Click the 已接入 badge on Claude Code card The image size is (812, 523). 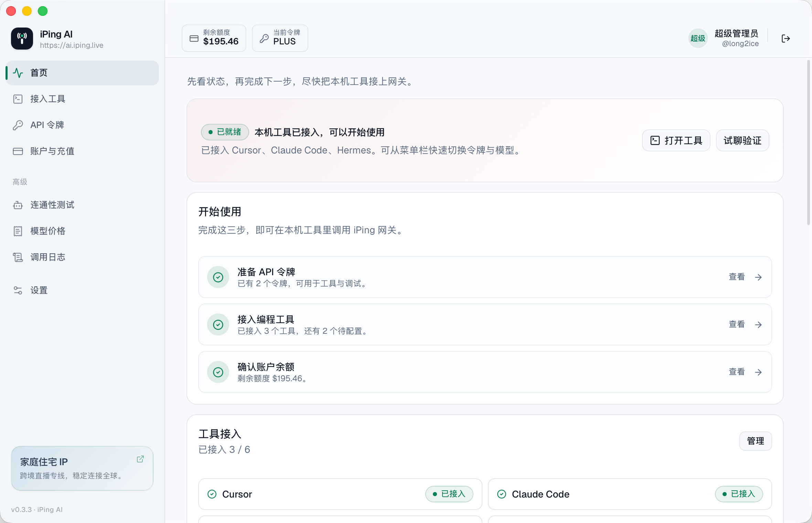(x=739, y=494)
